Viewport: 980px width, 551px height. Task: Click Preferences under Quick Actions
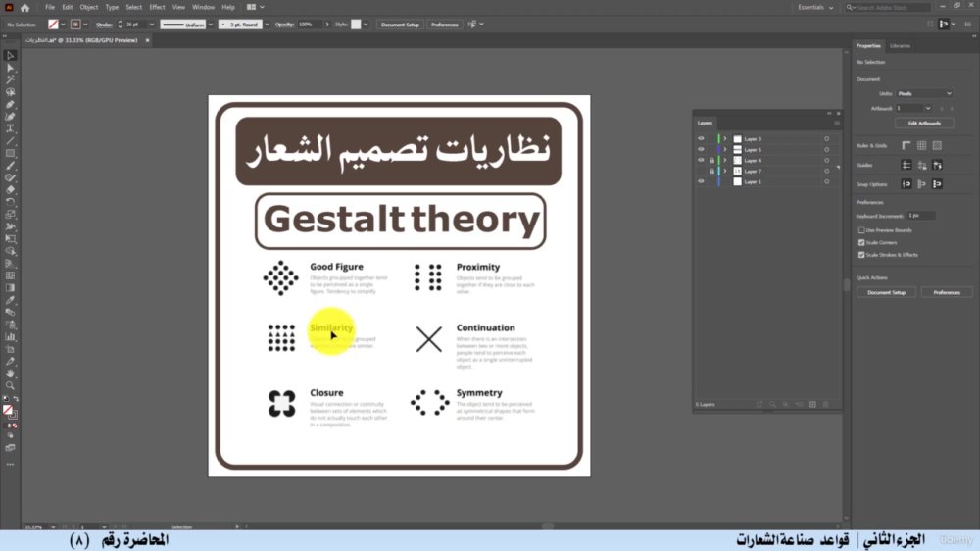(x=947, y=293)
